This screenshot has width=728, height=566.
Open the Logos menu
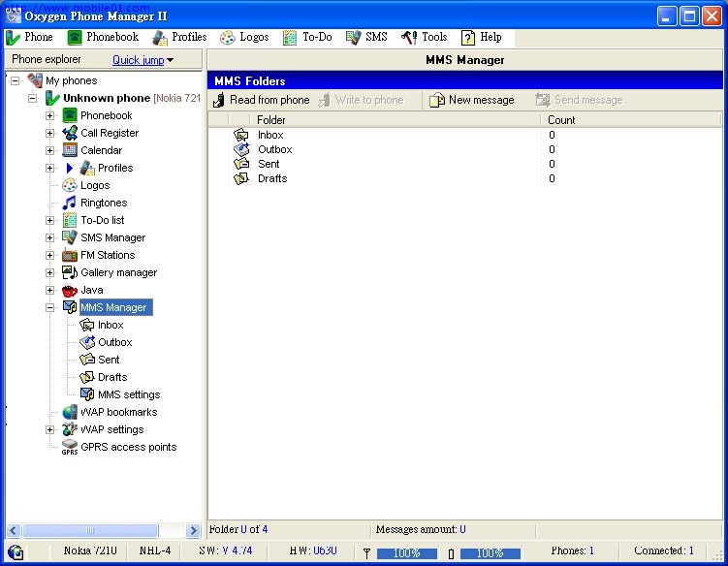pyautogui.click(x=244, y=37)
